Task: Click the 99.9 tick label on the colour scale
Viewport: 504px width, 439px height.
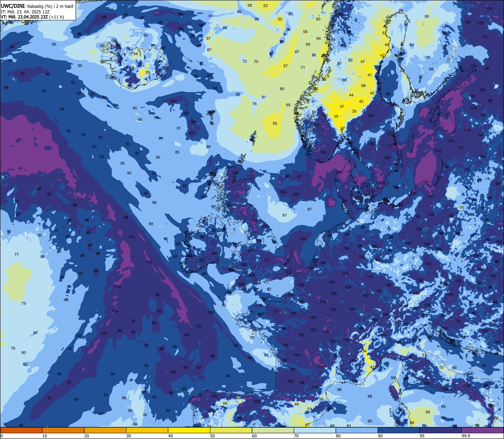Action: click(466, 435)
